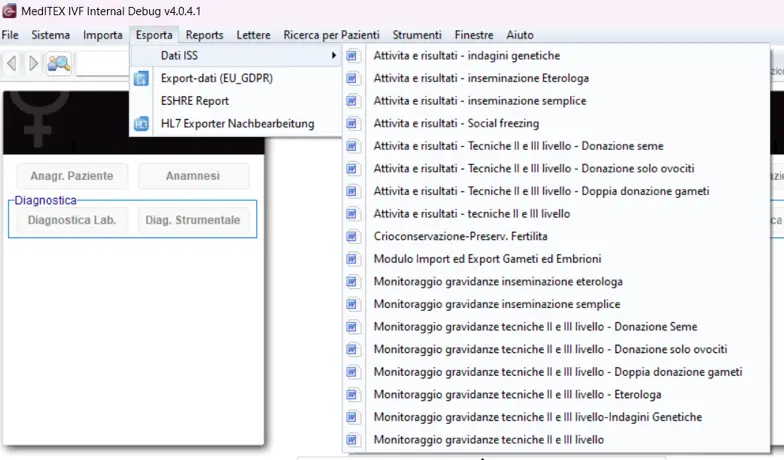Open the Reports menu
The height and width of the screenshot is (460, 784).
[204, 35]
